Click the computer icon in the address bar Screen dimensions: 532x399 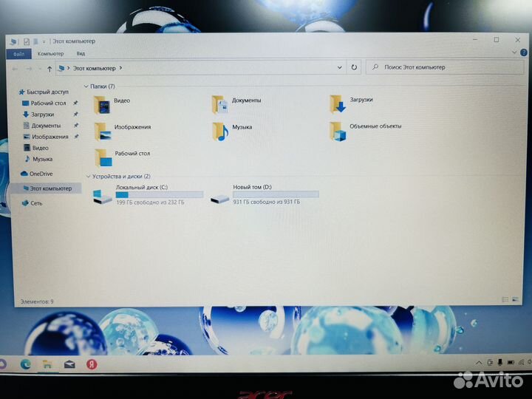coord(61,69)
